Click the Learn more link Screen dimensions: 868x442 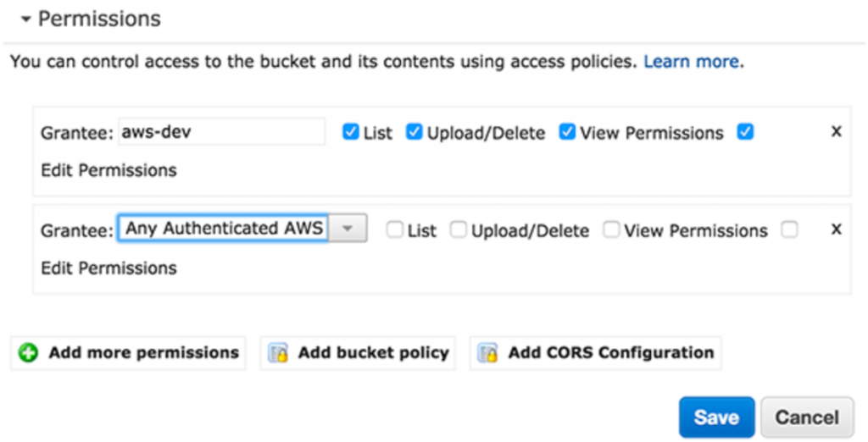coord(692,62)
